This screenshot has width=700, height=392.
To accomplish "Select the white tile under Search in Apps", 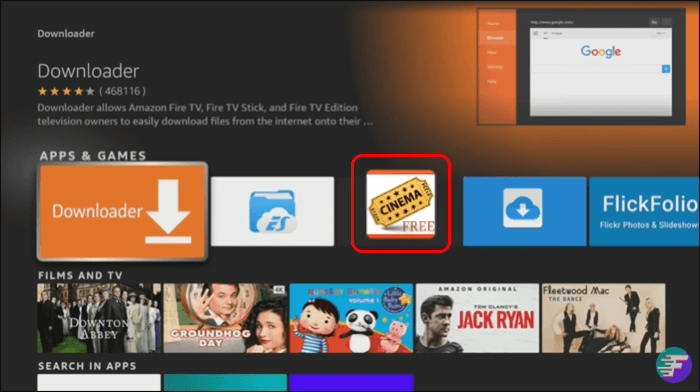I will tap(99, 383).
